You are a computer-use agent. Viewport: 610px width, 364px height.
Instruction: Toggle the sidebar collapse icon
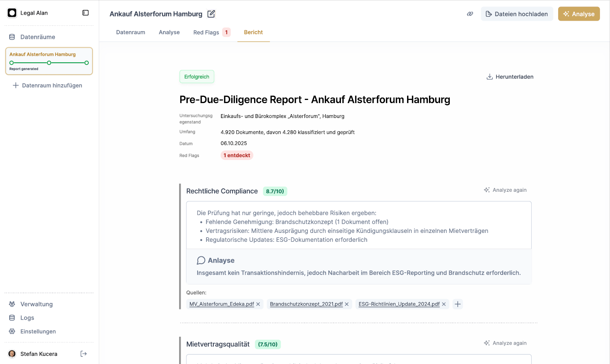pyautogui.click(x=85, y=13)
